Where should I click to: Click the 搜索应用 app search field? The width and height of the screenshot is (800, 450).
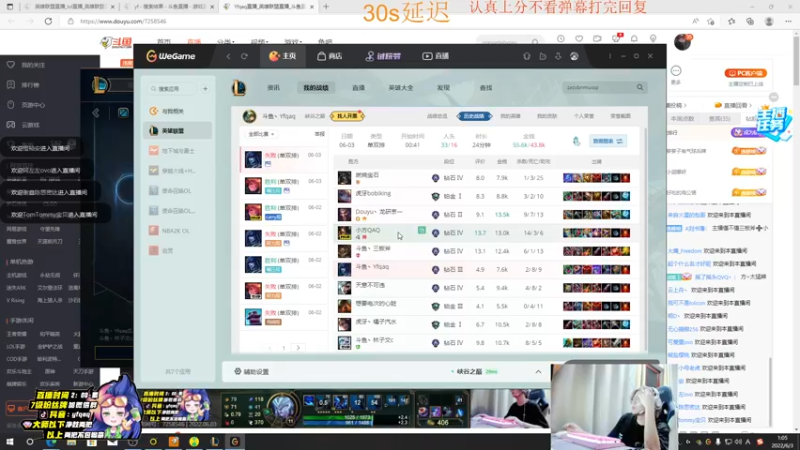(x=172, y=89)
